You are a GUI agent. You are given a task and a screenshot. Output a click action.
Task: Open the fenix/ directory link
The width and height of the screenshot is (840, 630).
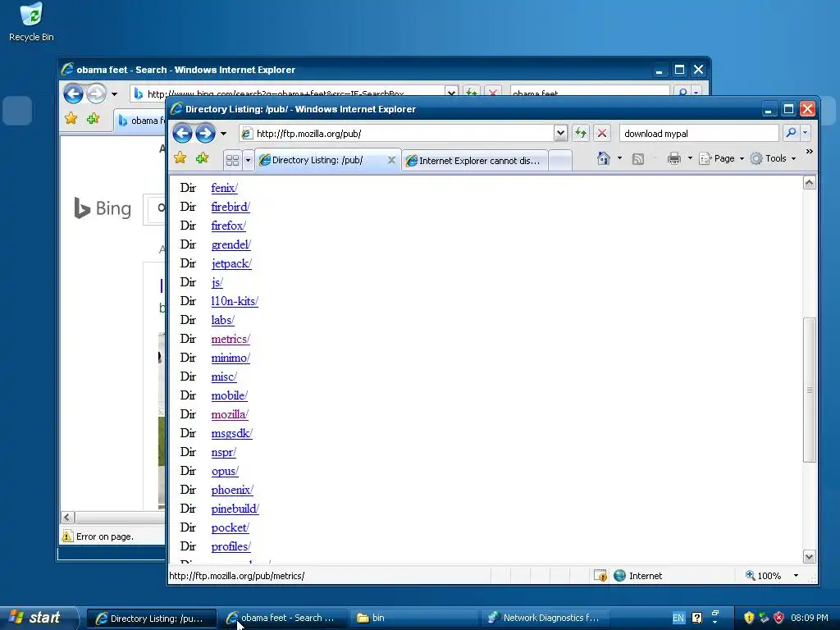225,188
